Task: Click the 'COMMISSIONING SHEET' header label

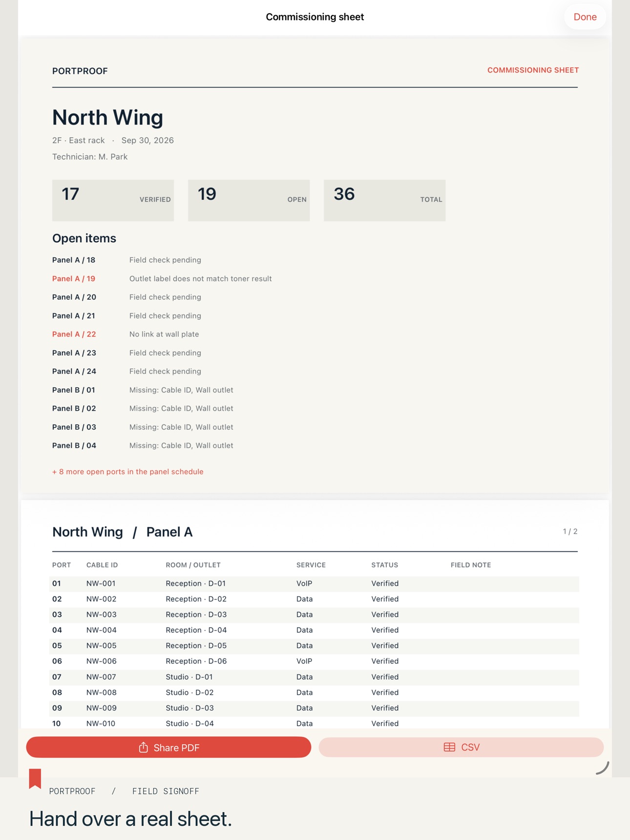Action: coord(533,70)
